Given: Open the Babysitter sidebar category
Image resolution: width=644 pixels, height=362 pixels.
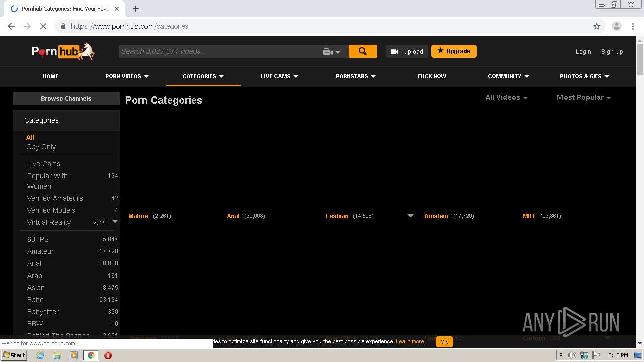Looking at the screenshot, I should pyautogui.click(x=43, y=312).
